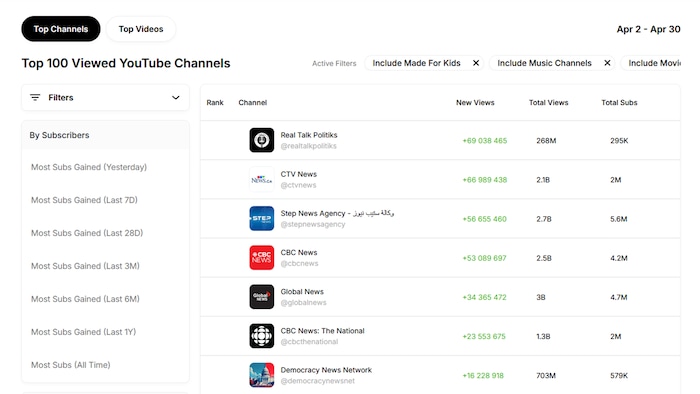Click the Include Made For Kids chip
Image resolution: width=700 pixels, height=394 pixels.
point(424,63)
